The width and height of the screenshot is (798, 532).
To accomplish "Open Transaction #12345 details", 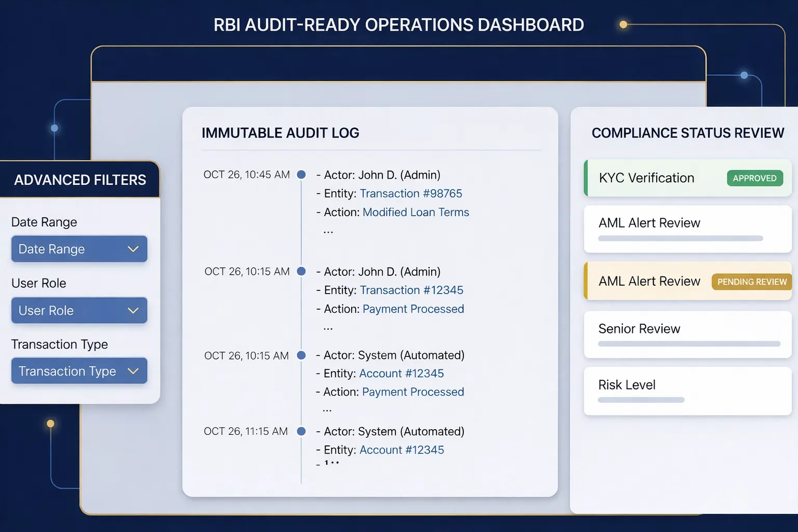I will 411,290.
